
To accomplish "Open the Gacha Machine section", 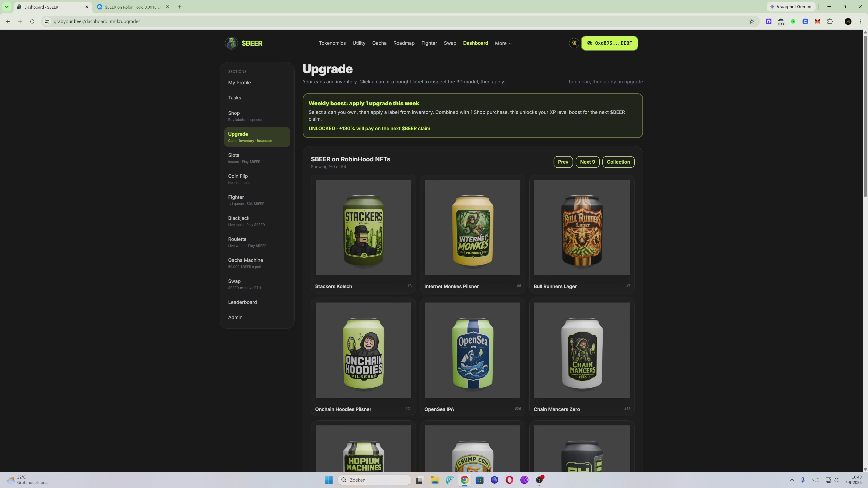I will 257,263.
